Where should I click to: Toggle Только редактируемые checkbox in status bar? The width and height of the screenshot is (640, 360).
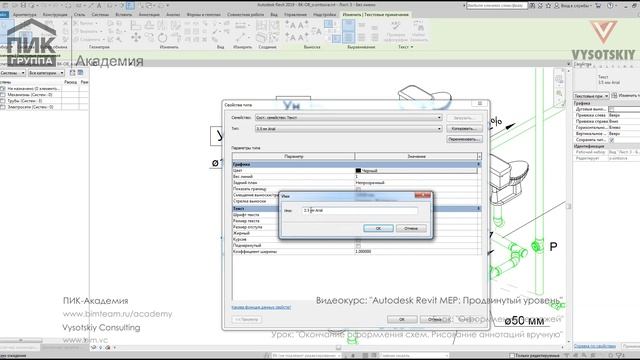coord(512,356)
